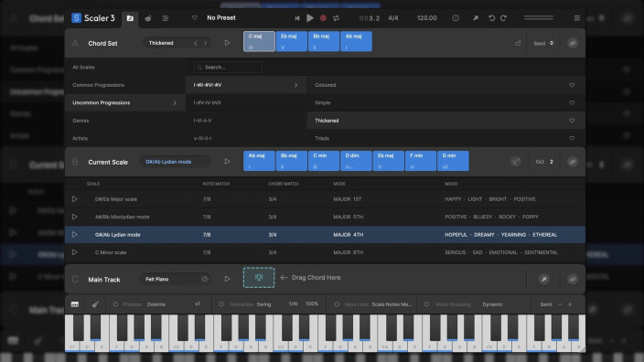Select the Artists category
The height and width of the screenshot is (362, 644).
click(124, 138)
